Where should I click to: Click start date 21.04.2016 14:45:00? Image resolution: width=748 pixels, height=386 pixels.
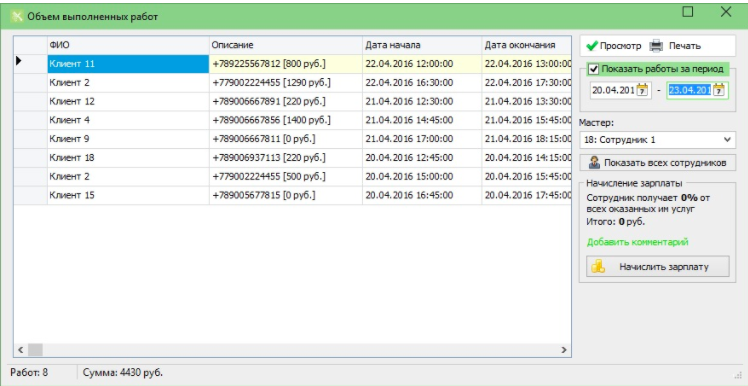tap(422, 120)
